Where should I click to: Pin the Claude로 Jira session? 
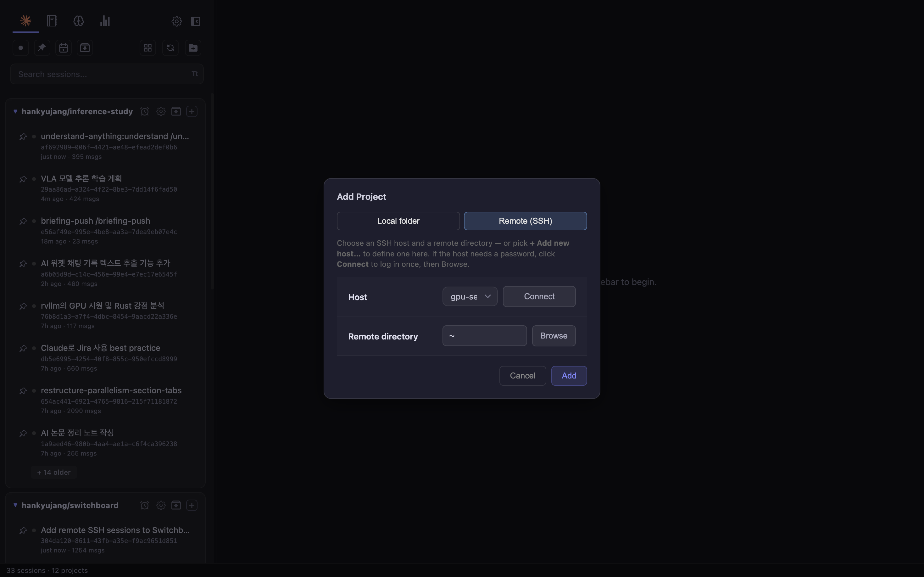click(23, 348)
